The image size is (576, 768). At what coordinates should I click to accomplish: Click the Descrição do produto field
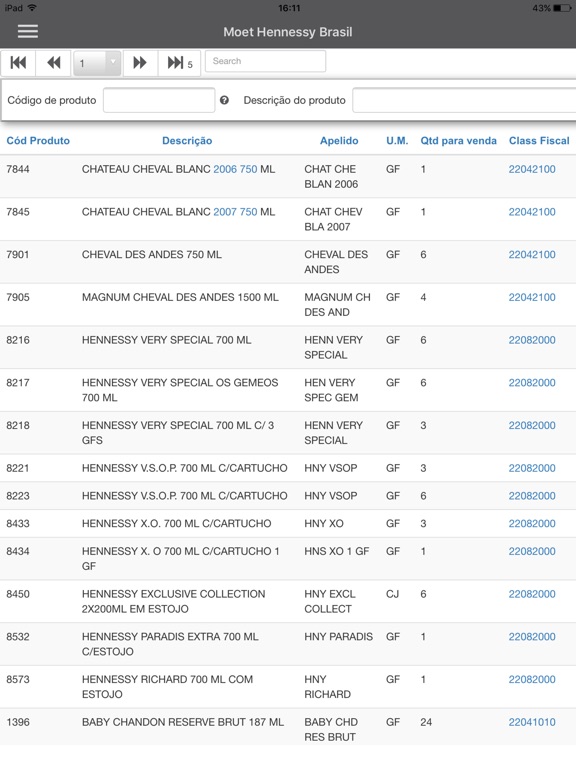pos(464,100)
